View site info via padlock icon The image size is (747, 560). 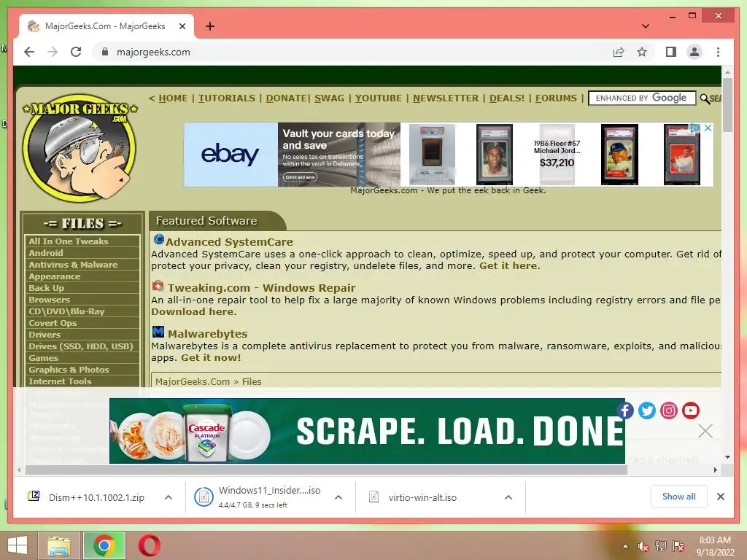105,52
